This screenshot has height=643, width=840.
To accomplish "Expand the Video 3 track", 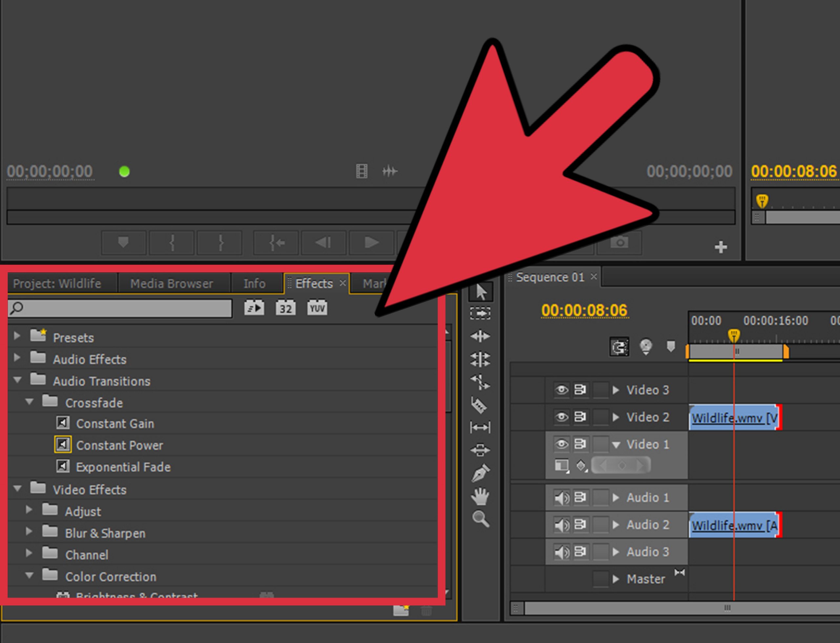I will [x=616, y=390].
